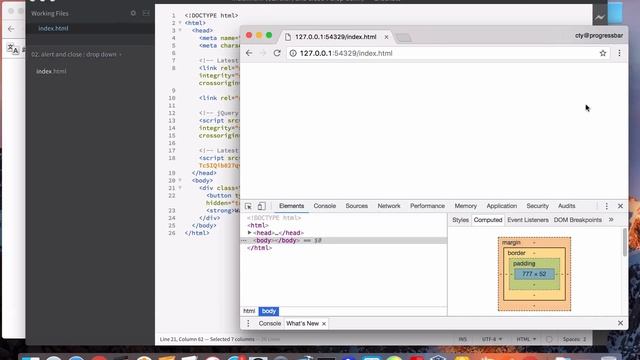Click Computed pane vertical scrollbar
The image size is (640, 360).
[x=624, y=242]
